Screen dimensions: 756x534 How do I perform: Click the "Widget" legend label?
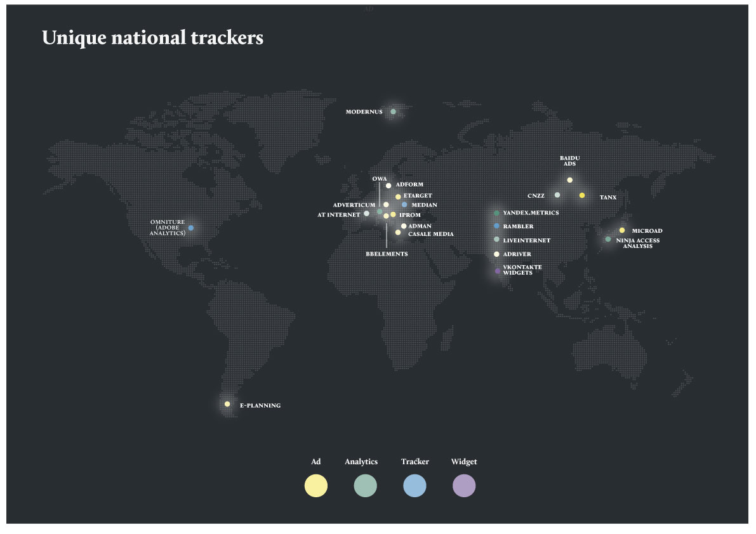tap(464, 462)
